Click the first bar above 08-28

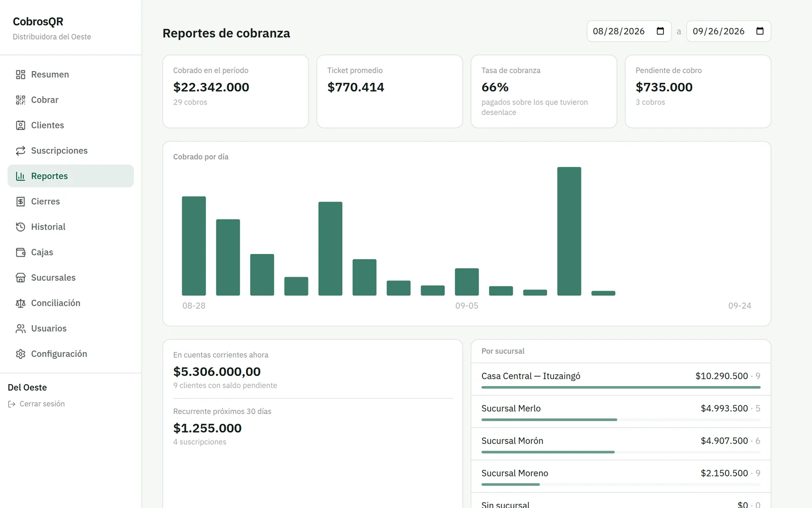point(194,246)
